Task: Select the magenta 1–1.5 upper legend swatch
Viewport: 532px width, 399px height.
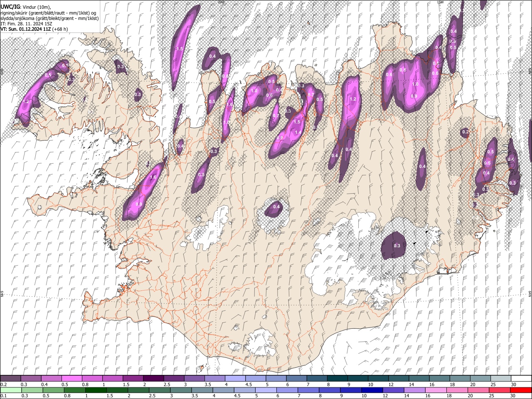Action: click(113, 379)
